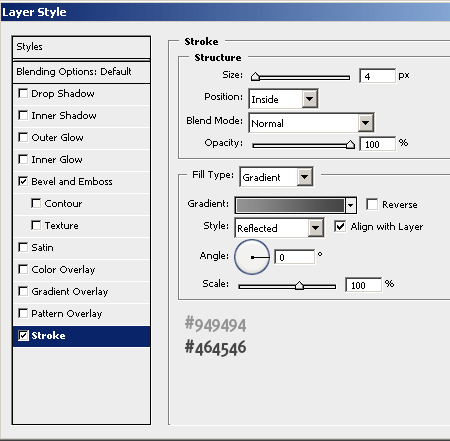Click the Size value field
This screenshot has height=441, width=450.
tap(378, 76)
